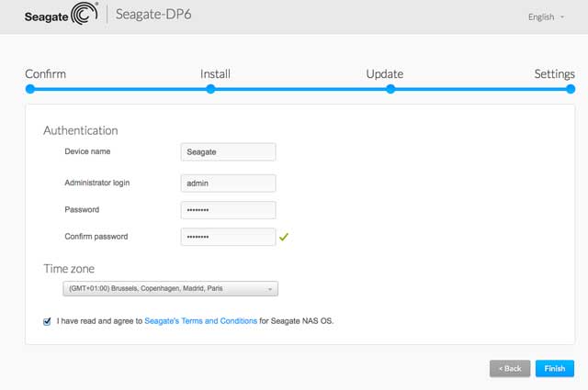The width and height of the screenshot is (588, 390).
Task: Focus the Administrator login field
Action: tap(228, 184)
